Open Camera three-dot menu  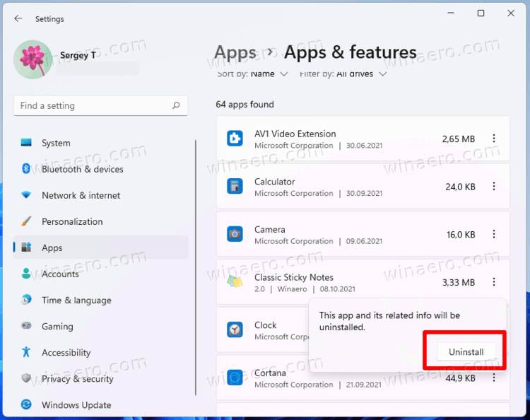coord(494,234)
